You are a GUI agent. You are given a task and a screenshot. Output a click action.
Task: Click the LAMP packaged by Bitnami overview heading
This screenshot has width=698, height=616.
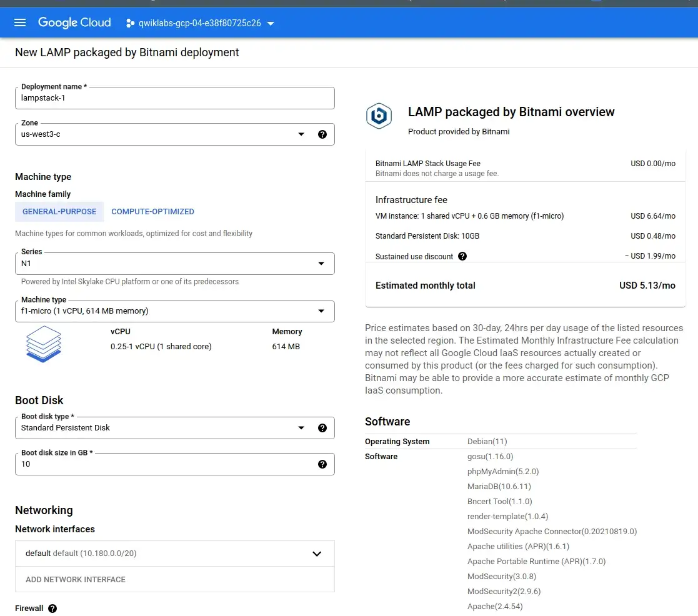511,112
